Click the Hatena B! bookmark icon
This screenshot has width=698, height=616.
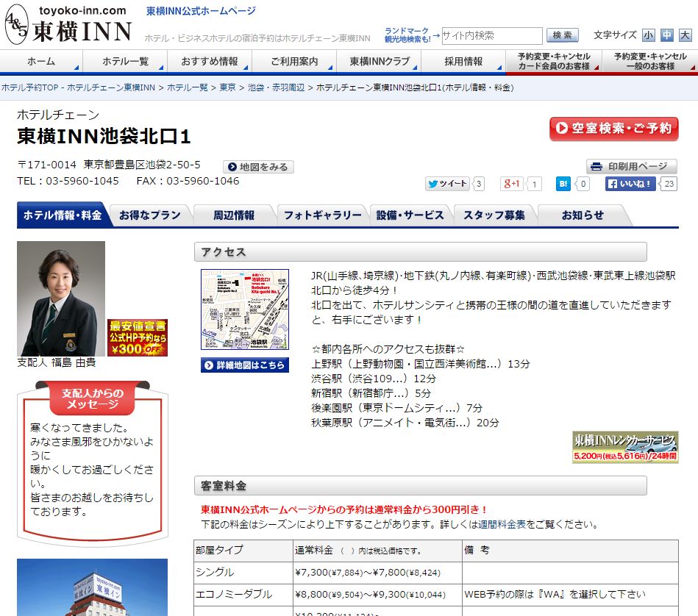[x=563, y=184]
